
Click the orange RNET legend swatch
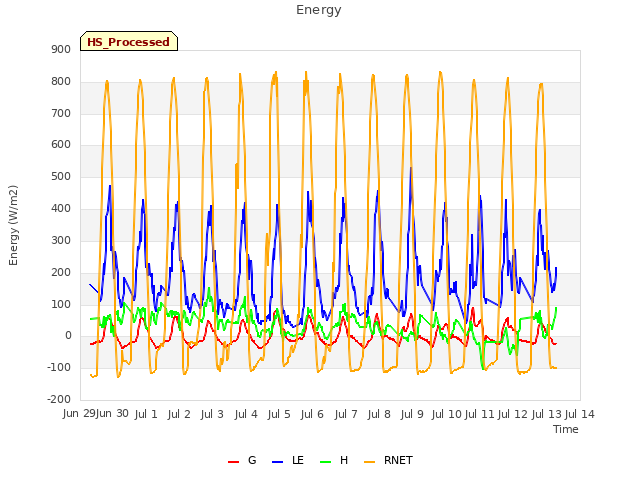point(369,462)
